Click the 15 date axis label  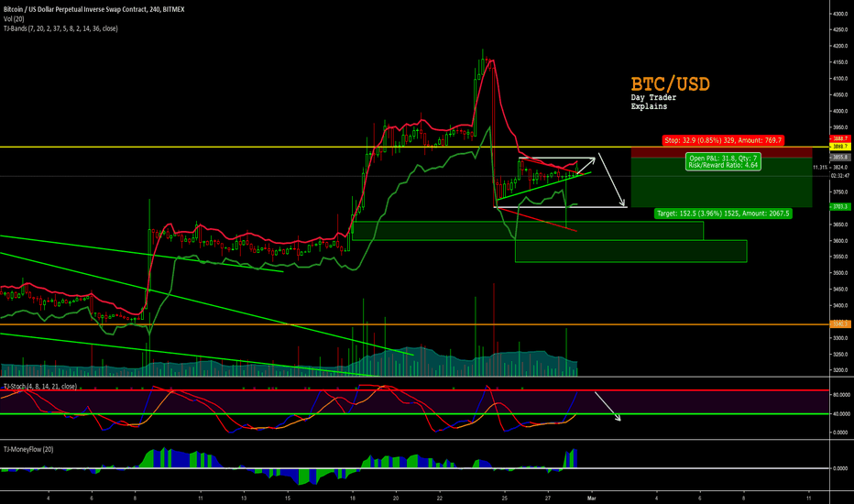(288, 498)
